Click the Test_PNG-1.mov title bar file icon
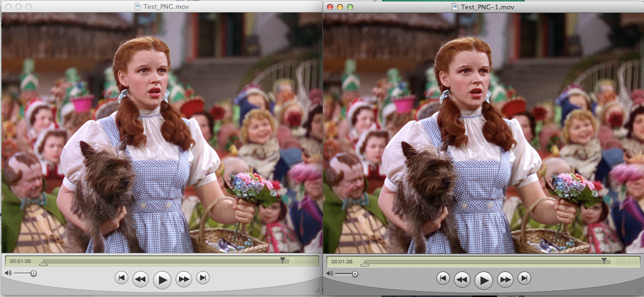644x297 pixels. tap(455, 7)
